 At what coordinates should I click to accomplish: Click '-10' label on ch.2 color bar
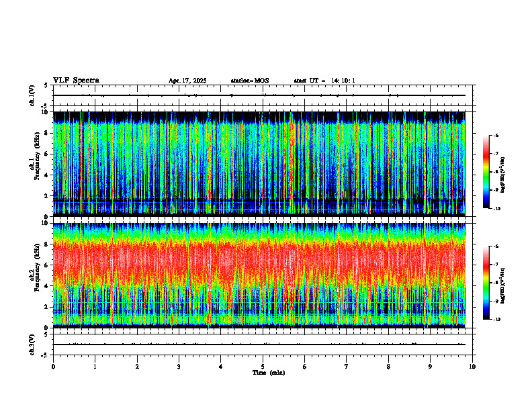coord(496,320)
